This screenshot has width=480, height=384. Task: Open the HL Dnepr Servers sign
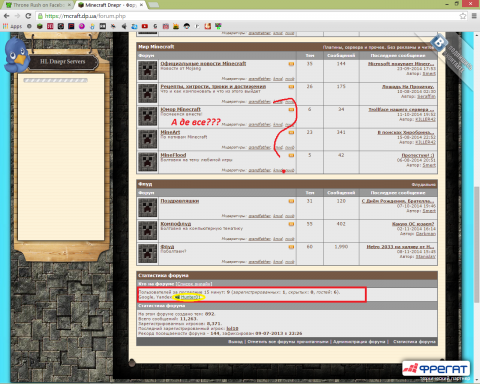[63, 62]
